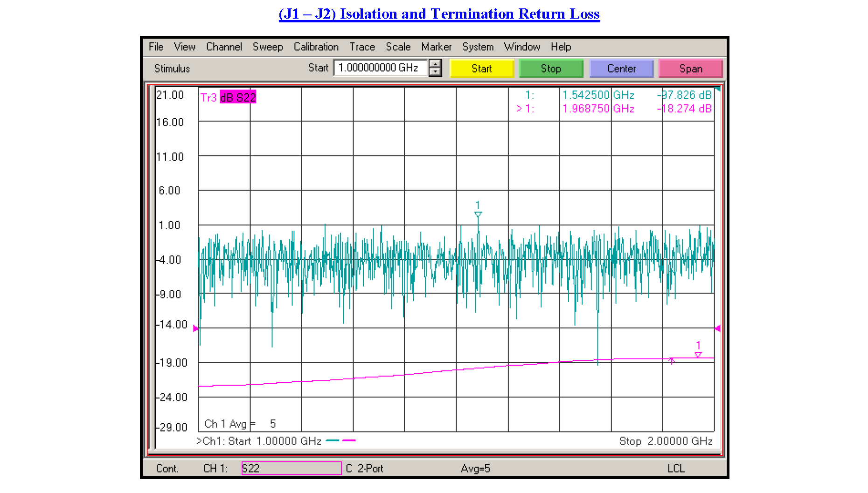Click the stepper down arrow beside Start frequency
The width and height of the screenshot is (868, 493).
tap(435, 72)
